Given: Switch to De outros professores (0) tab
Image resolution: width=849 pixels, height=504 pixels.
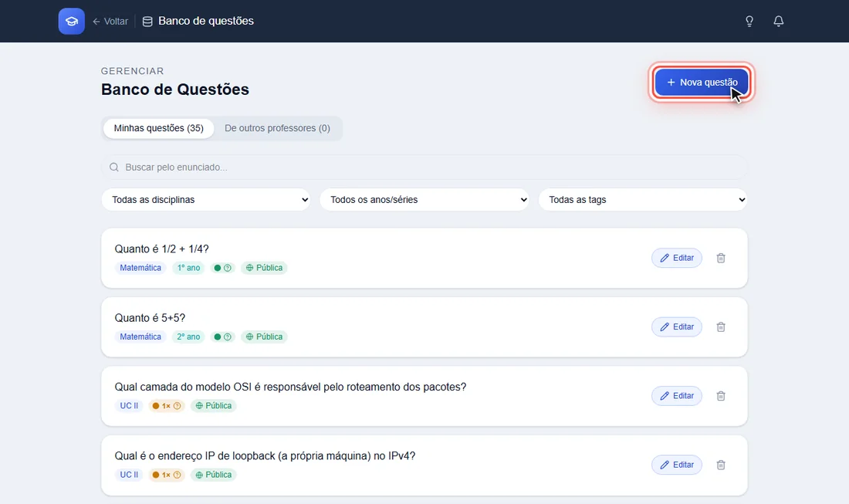Looking at the screenshot, I should click(x=277, y=128).
